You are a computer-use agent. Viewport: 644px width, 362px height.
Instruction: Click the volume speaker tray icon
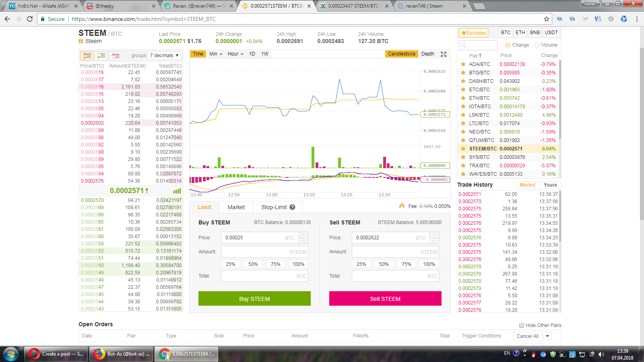pos(601,354)
